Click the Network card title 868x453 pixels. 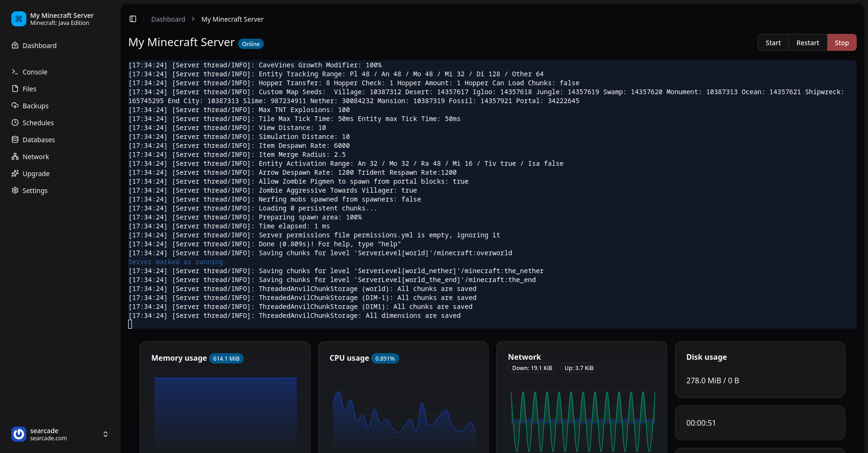(524, 357)
